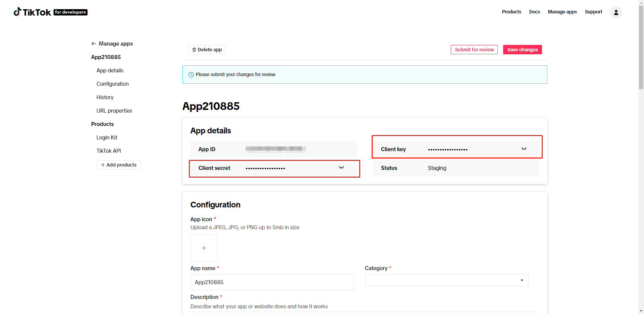The image size is (644, 314).
Task: Click the Staging status value
Action: pos(437,168)
